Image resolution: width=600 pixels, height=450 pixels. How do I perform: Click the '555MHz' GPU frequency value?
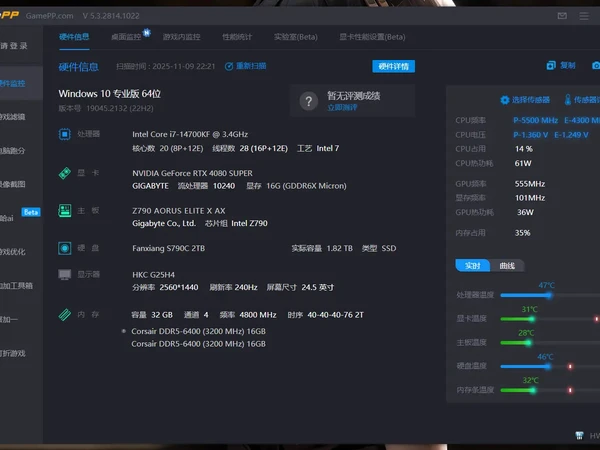pyautogui.click(x=530, y=184)
